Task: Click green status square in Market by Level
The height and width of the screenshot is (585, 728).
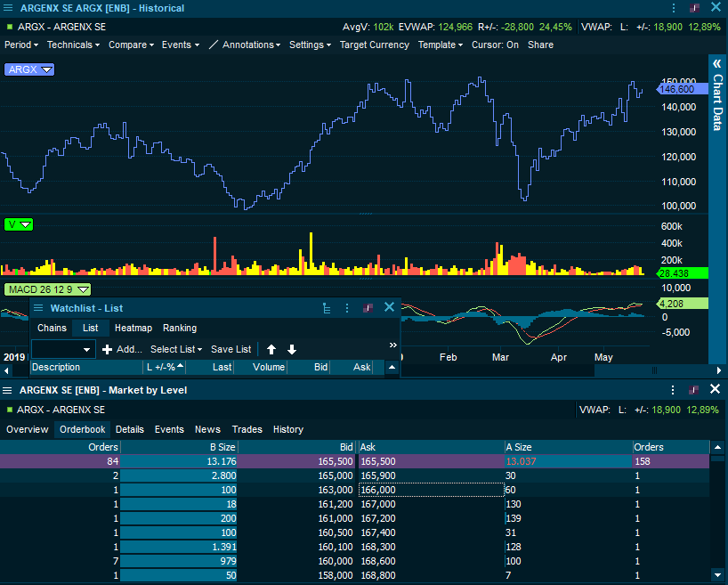Action: point(9,410)
